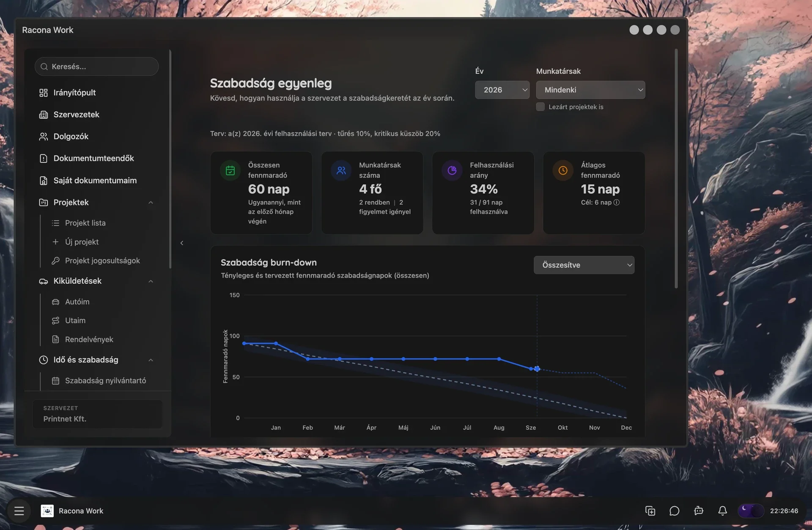The height and width of the screenshot is (530, 812).
Task: Click the Racona Work taskbar item
Action: [72, 511]
